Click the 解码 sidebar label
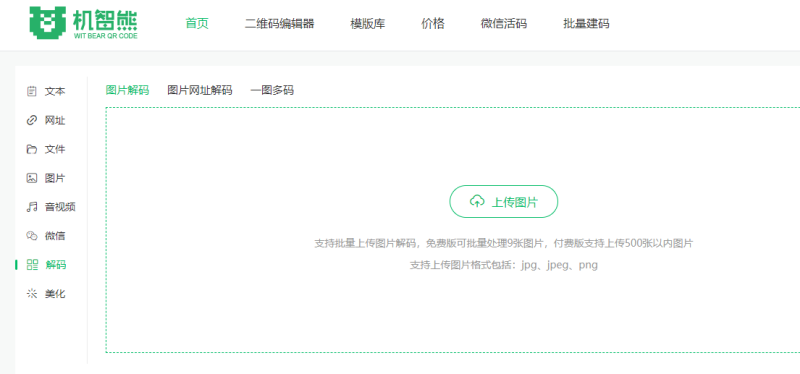This screenshot has height=374, width=800. 56,264
